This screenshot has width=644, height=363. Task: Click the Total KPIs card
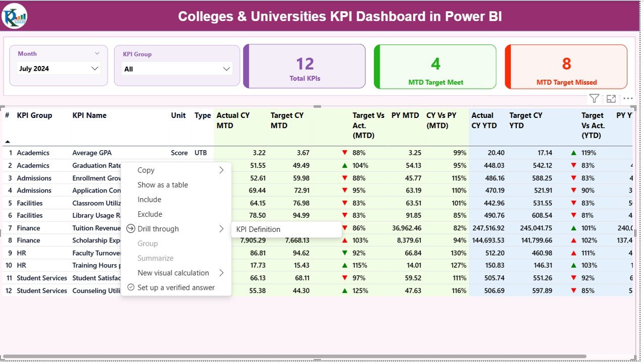[x=304, y=67]
